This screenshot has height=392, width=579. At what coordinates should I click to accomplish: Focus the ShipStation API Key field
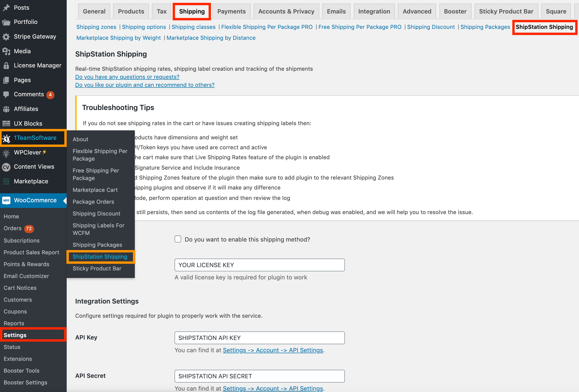259,338
